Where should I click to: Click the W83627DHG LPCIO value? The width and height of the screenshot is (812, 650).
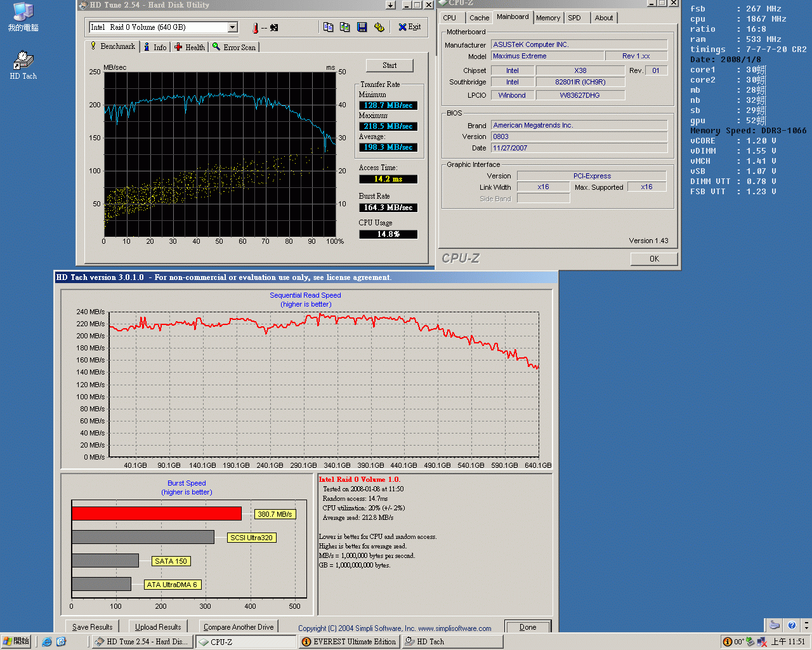pos(580,95)
